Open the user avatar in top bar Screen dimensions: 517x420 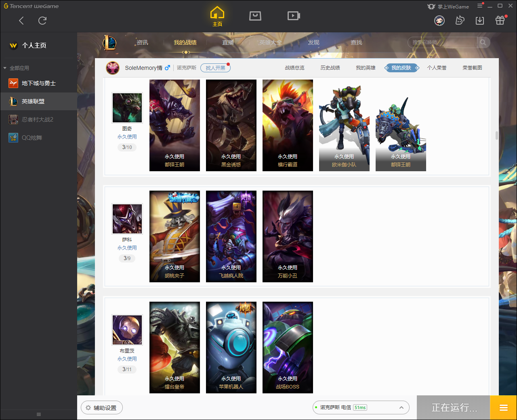point(439,21)
